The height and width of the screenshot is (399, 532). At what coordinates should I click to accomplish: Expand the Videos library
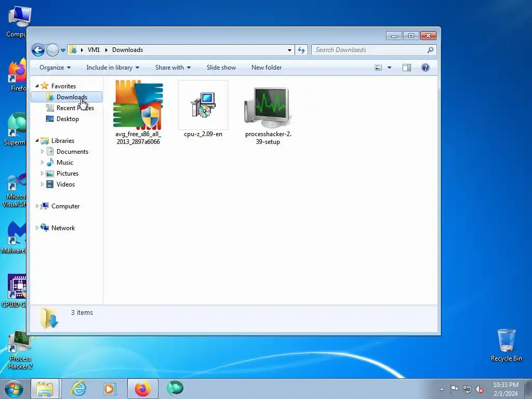click(43, 184)
